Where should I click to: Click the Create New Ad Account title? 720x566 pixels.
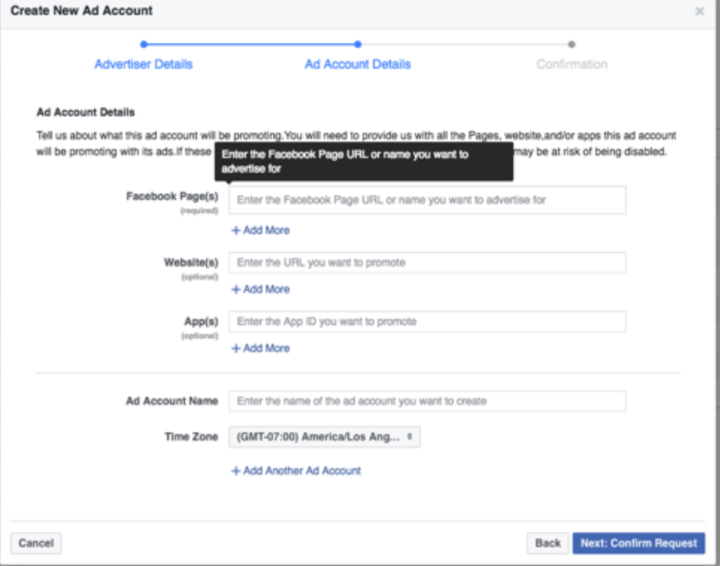coord(81,11)
